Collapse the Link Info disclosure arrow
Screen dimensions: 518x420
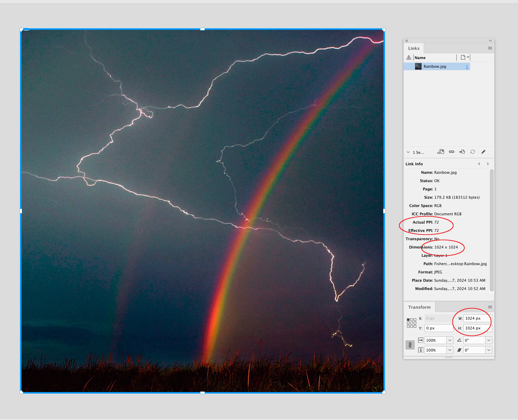(408, 152)
